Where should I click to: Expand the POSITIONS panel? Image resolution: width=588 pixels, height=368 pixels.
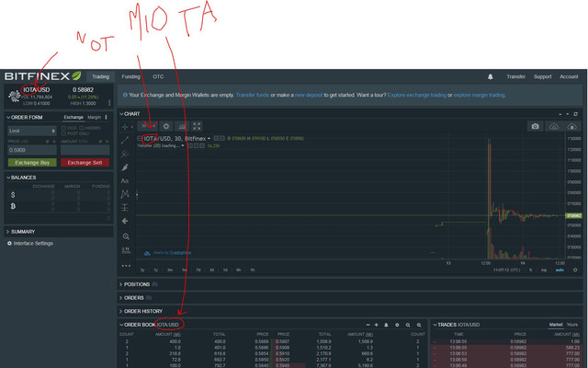121,284
